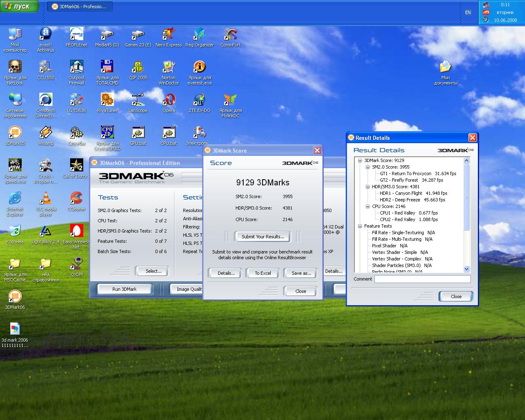The width and height of the screenshot is (525, 420).
Task: Select the Media45 (D) drive icon
Action: click(107, 37)
